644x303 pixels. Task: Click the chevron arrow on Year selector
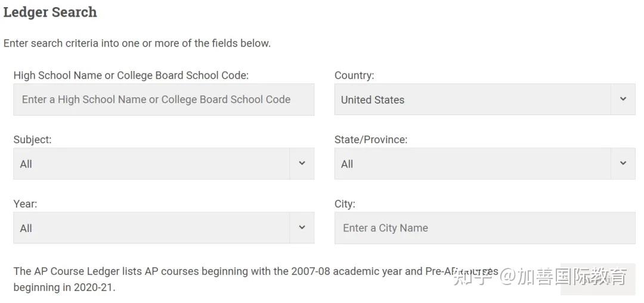point(302,227)
